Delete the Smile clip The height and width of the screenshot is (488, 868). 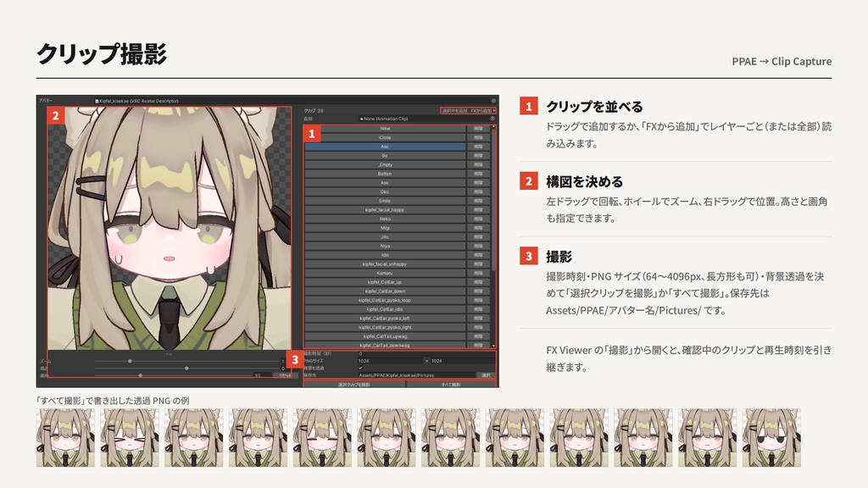[478, 200]
